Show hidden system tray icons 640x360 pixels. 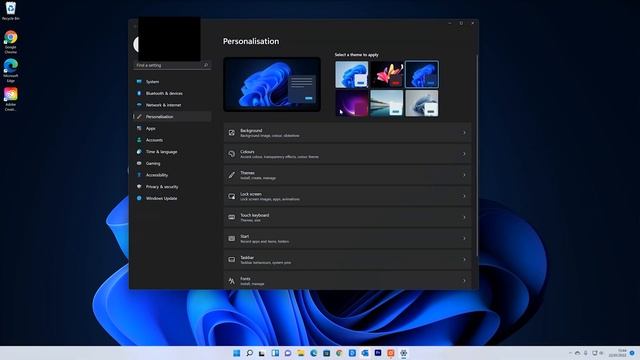click(570, 353)
